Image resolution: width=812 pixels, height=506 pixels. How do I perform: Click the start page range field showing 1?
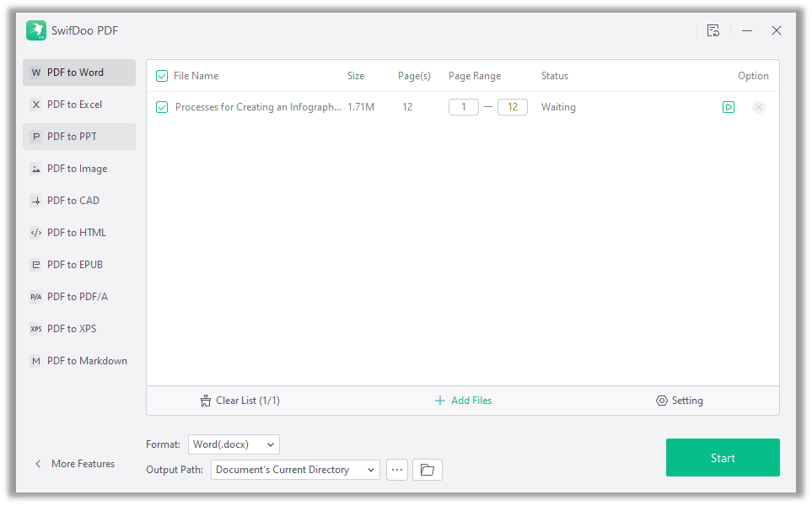click(x=464, y=107)
